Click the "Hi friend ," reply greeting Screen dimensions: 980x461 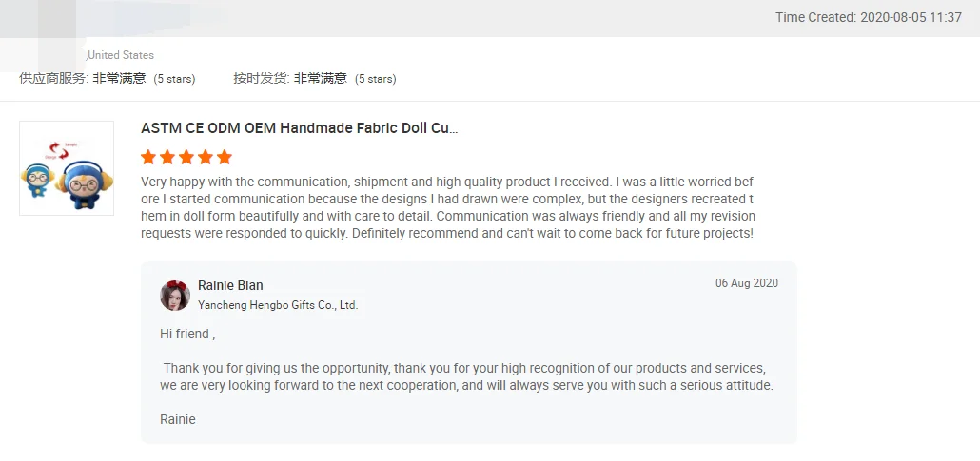point(187,334)
